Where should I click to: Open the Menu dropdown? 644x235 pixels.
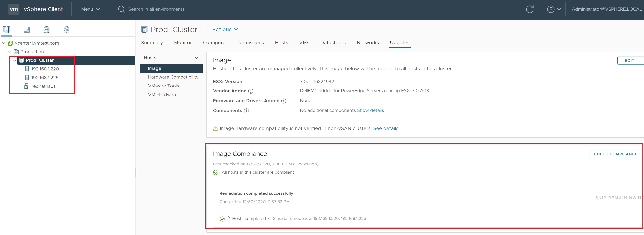click(90, 9)
